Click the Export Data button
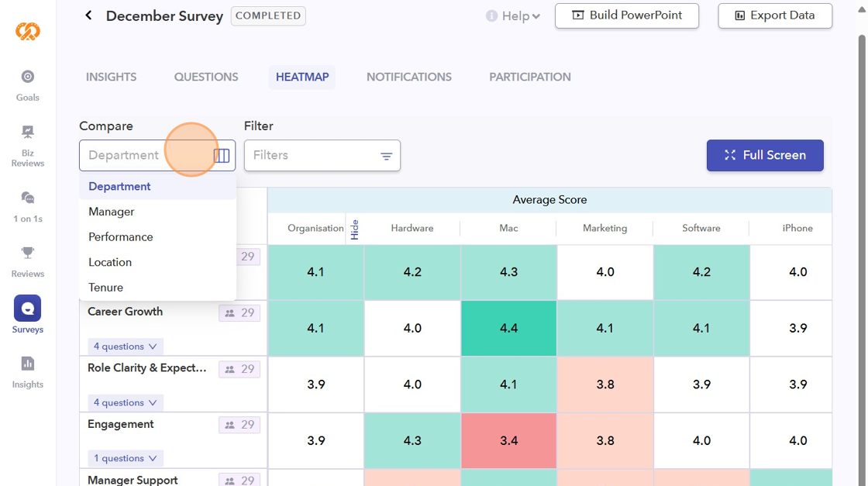 tap(775, 16)
